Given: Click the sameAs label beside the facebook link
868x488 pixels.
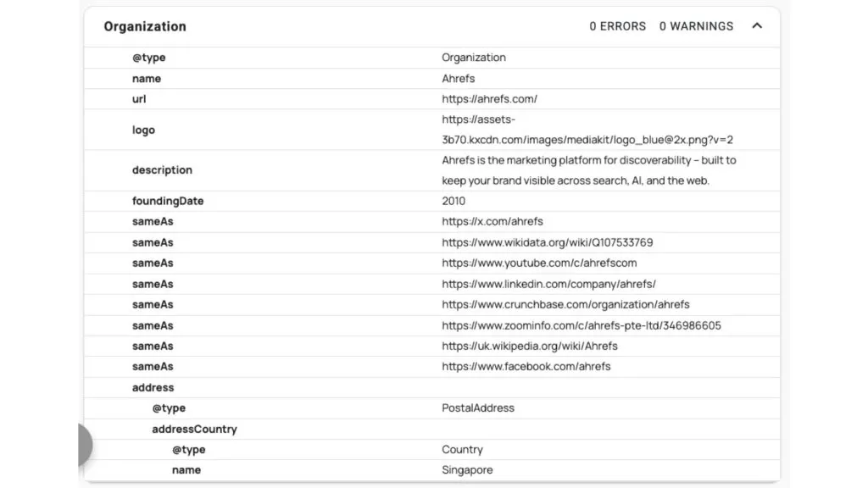Looking at the screenshot, I should [153, 366].
